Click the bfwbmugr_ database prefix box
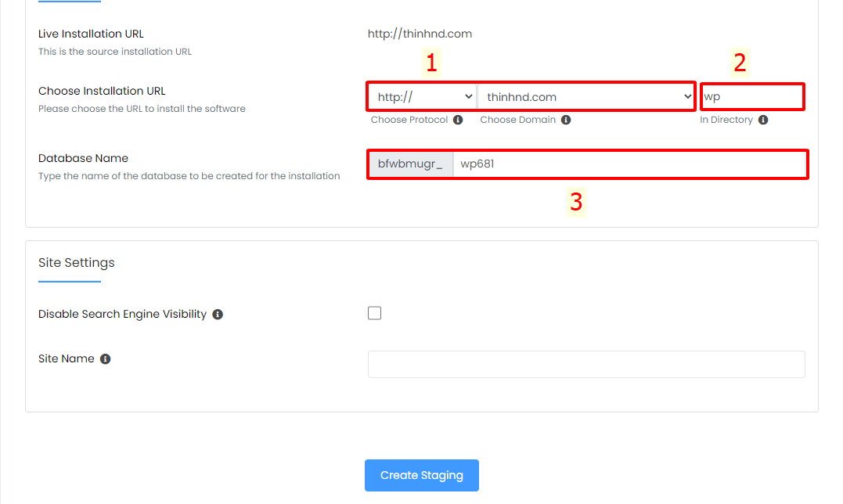This screenshot has height=504, width=843. 411,164
